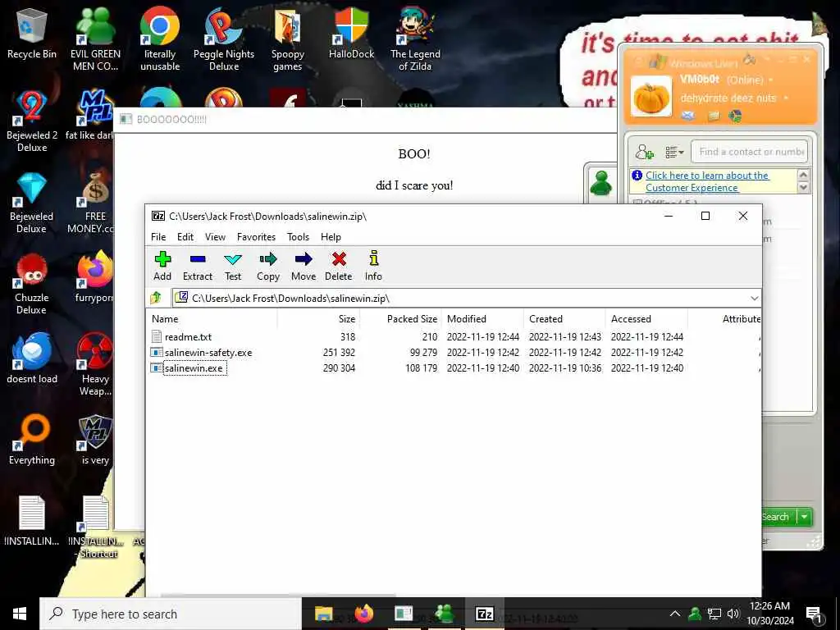Open the Edit menu in 7-Zip

click(x=185, y=237)
